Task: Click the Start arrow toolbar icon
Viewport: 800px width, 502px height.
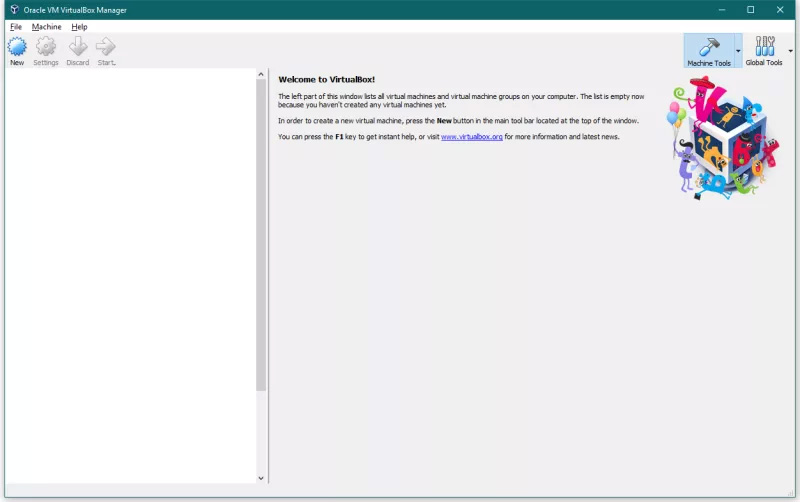Action: (x=106, y=46)
